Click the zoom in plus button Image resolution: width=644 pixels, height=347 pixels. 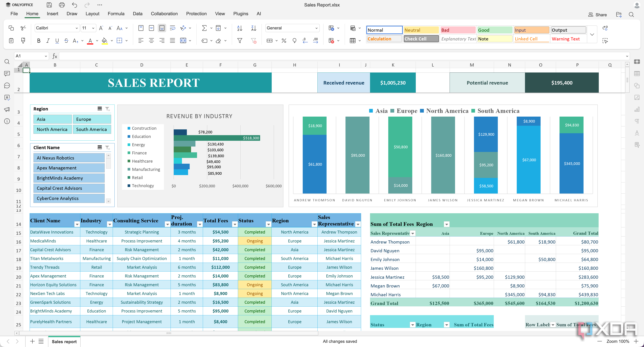coord(636,341)
